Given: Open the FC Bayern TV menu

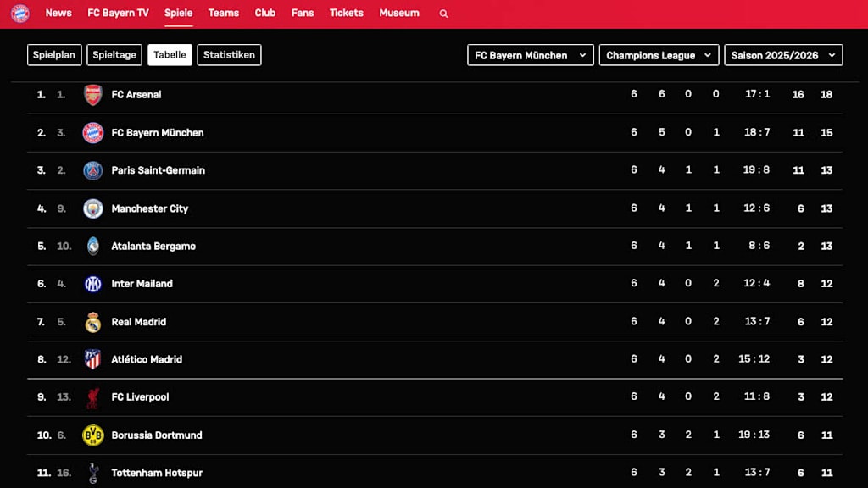Looking at the screenshot, I should pyautogui.click(x=118, y=14).
